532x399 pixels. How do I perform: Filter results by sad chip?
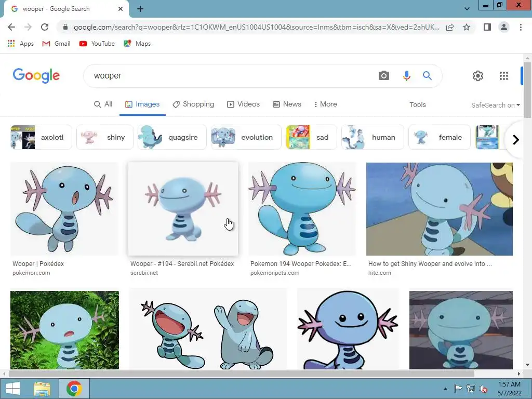311,137
